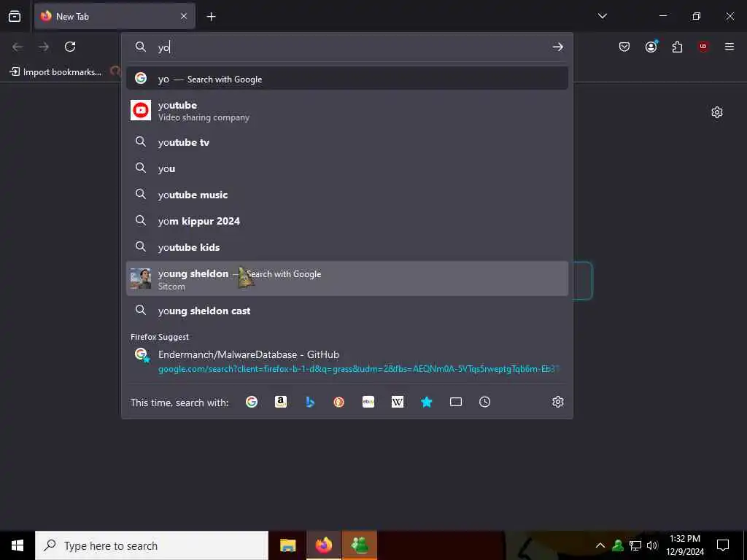This screenshot has width=747, height=560.
Task: Go back with the back arrow
Action: coord(18,47)
